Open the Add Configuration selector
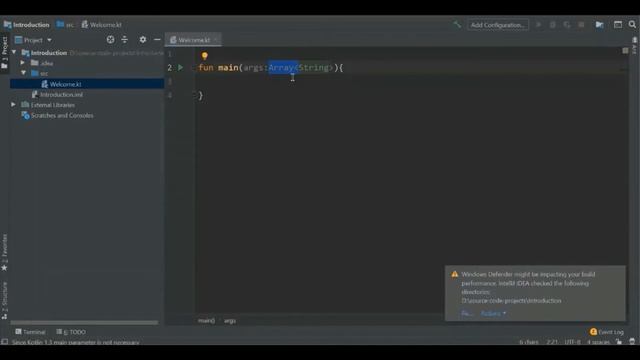Image resolution: width=640 pixels, height=360 pixels. (x=498, y=25)
